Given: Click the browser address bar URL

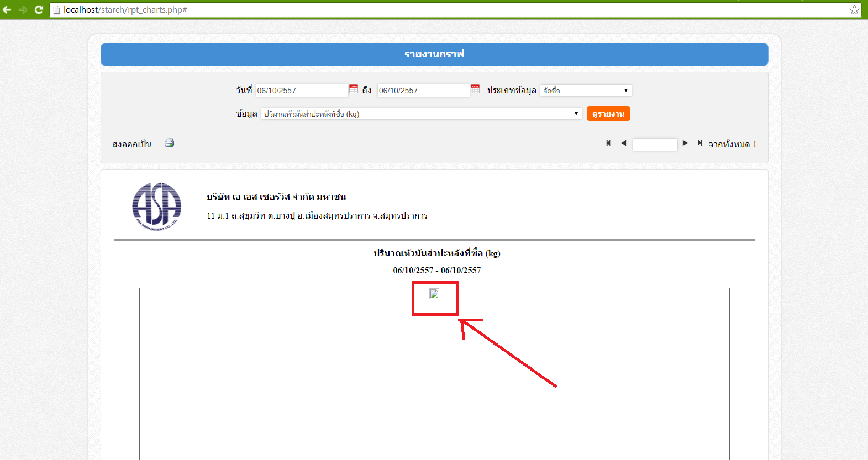Looking at the screenshot, I should pyautogui.click(x=125, y=10).
